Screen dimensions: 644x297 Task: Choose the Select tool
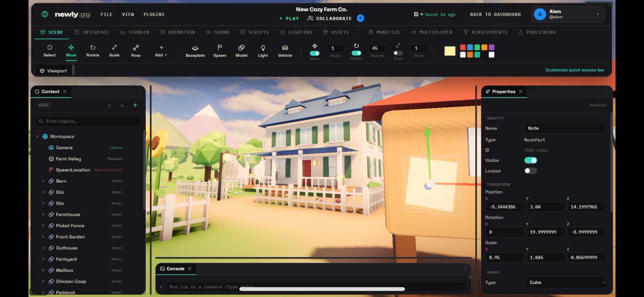tap(49, 51)
